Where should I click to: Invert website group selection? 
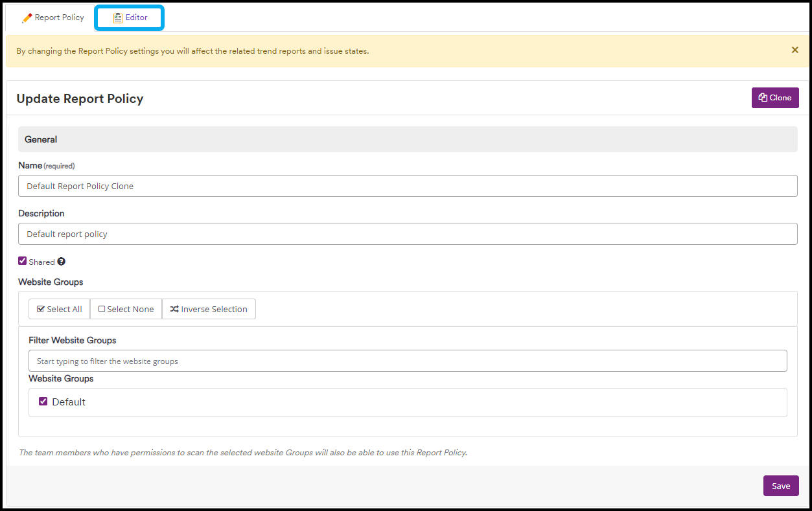[209, 309]
